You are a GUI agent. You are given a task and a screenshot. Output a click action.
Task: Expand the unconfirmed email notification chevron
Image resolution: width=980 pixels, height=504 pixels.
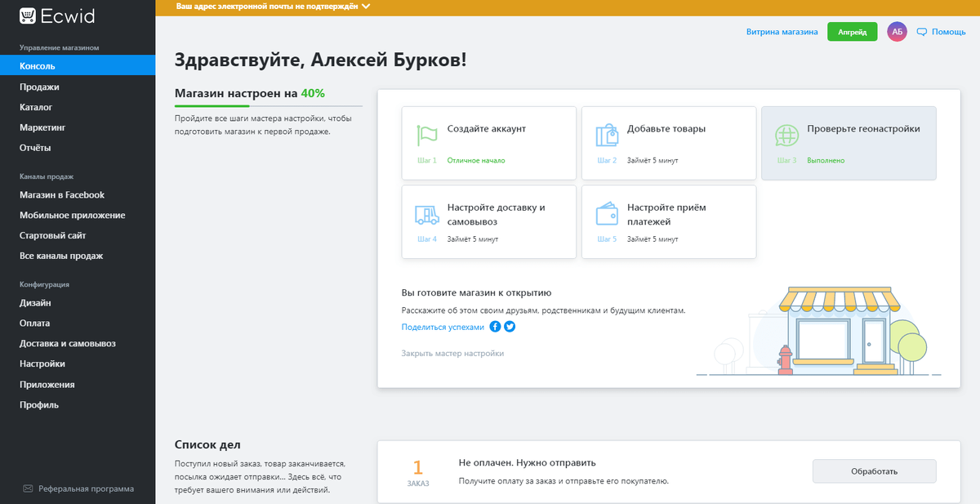[365, 7]
